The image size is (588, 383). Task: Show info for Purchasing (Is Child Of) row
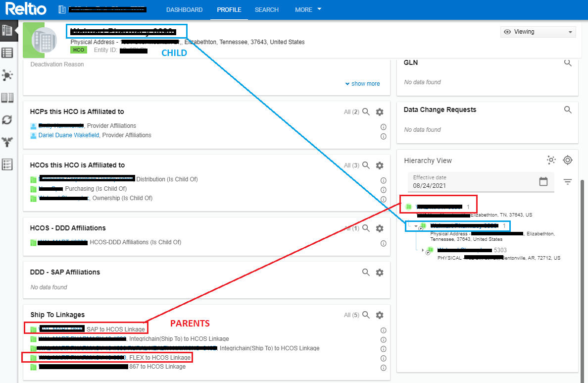click(x=383, y=190)
